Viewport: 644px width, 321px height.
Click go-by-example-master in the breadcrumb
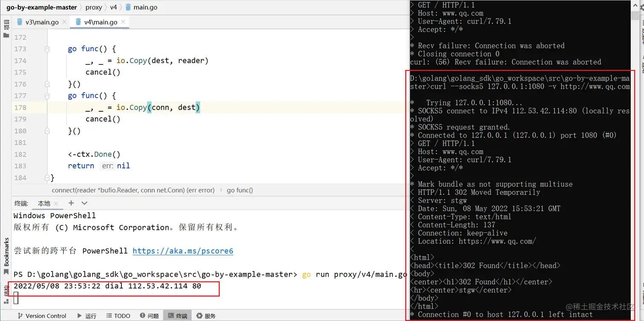(x=42, y=7)
